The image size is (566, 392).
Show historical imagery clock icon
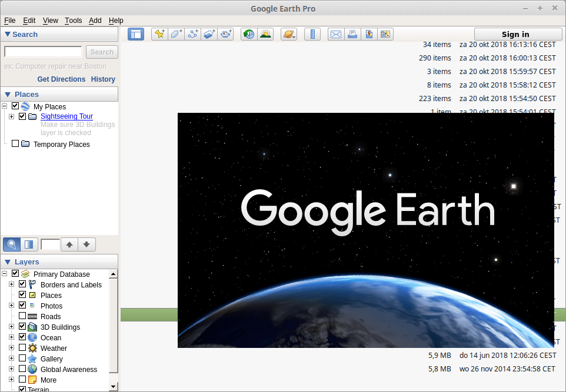(249, 34)
